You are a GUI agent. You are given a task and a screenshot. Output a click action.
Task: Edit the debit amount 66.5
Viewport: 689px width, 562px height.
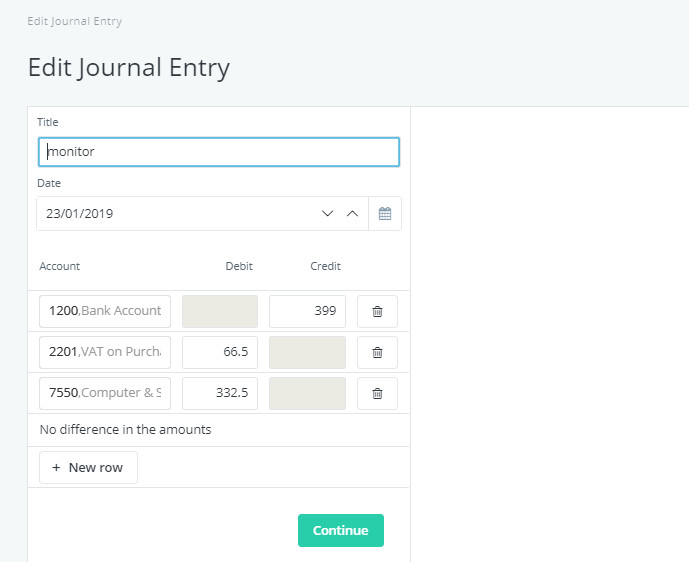pos(220,352)
